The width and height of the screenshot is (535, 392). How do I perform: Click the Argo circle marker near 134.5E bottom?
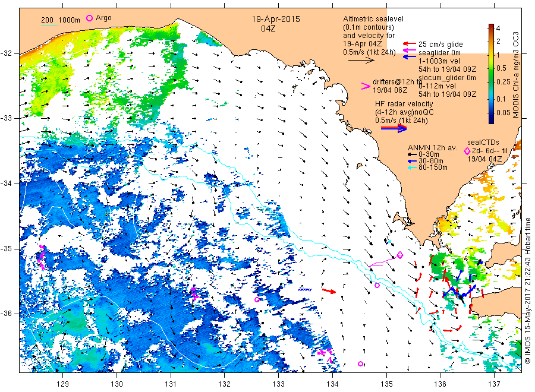tap(361, 363)
